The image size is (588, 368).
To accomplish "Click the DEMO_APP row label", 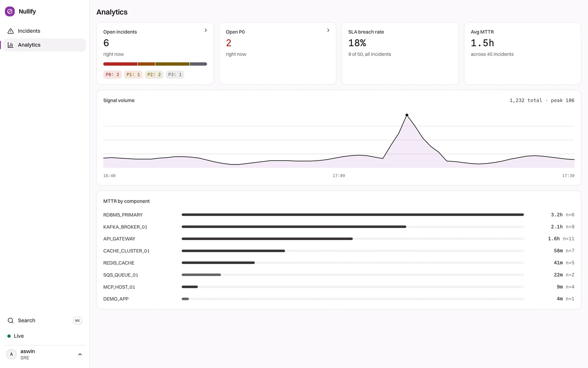I will [x=116, y=299].
